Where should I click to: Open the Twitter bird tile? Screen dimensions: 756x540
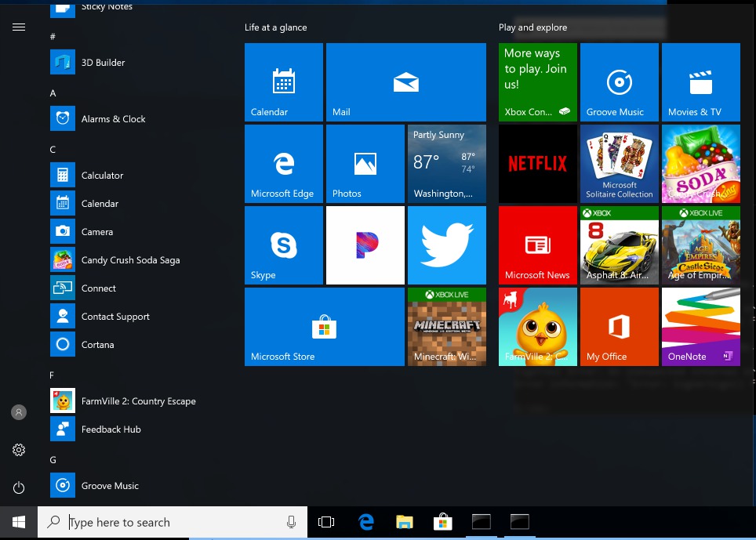(447, 245)
